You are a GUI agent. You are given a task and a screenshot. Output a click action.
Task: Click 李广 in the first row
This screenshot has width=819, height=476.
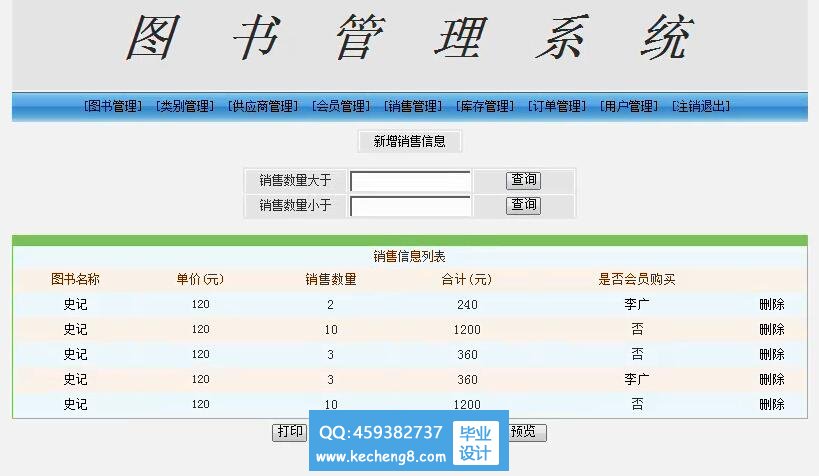[x=637, y=305]
